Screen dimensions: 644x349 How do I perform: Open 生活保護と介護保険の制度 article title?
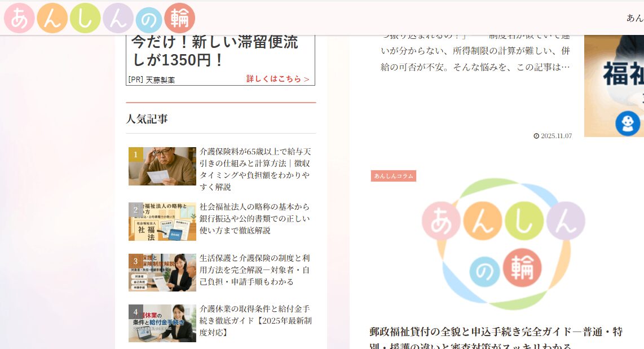255,270
